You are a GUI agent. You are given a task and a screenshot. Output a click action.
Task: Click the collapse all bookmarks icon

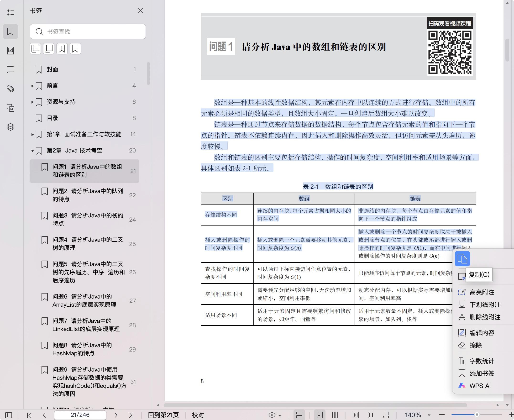[x=49, y=49]
